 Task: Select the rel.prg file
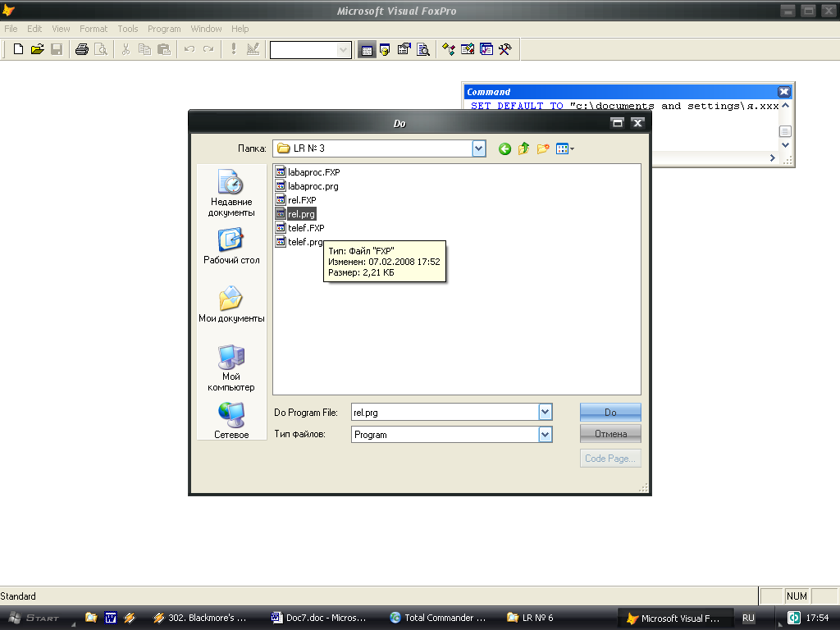pos(295,214)
